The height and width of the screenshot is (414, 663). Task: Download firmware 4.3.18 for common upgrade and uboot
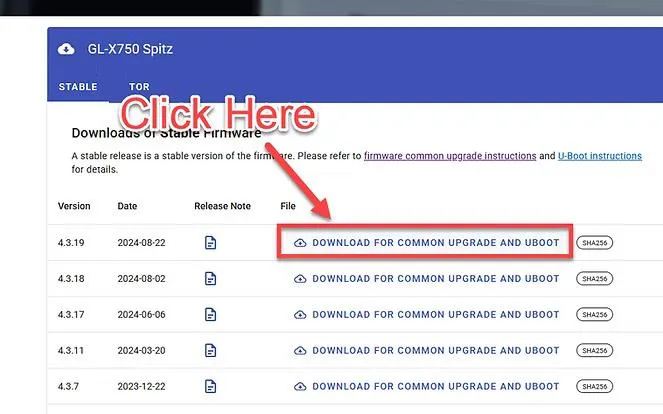[x=426, y=279]
